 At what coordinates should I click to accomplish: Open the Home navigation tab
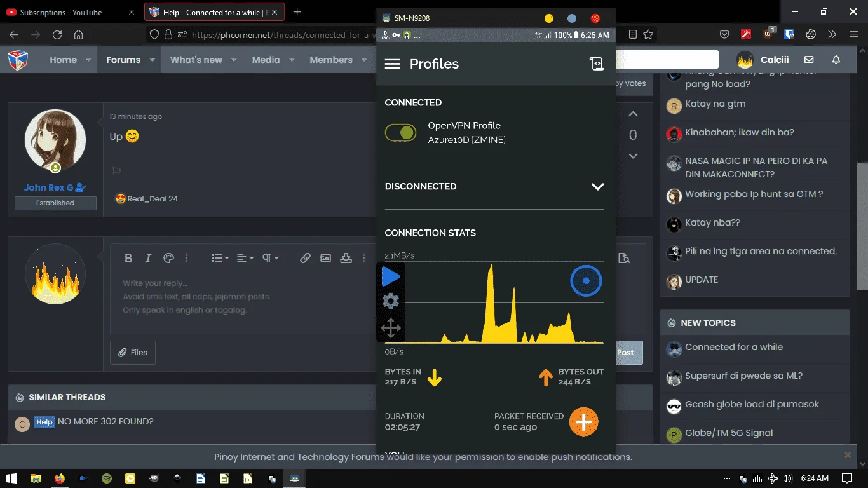click(x=64, y=60)
